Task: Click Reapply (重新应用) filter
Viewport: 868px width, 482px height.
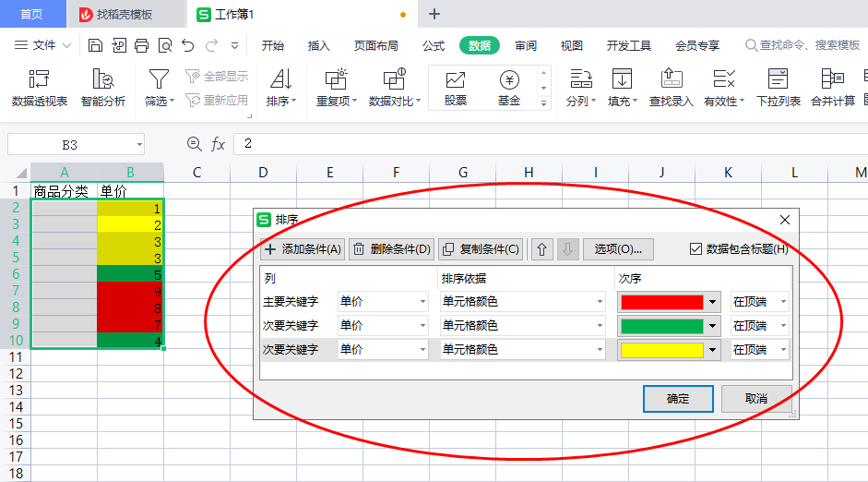Action: coord(217,100)
